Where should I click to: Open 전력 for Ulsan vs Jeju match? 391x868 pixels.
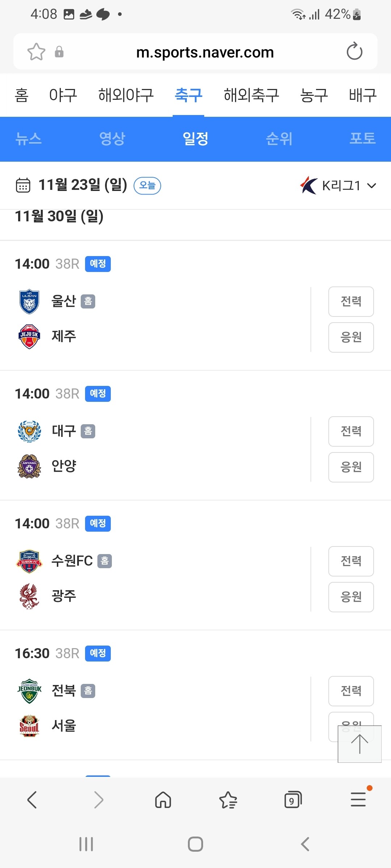tap(351, 301)
